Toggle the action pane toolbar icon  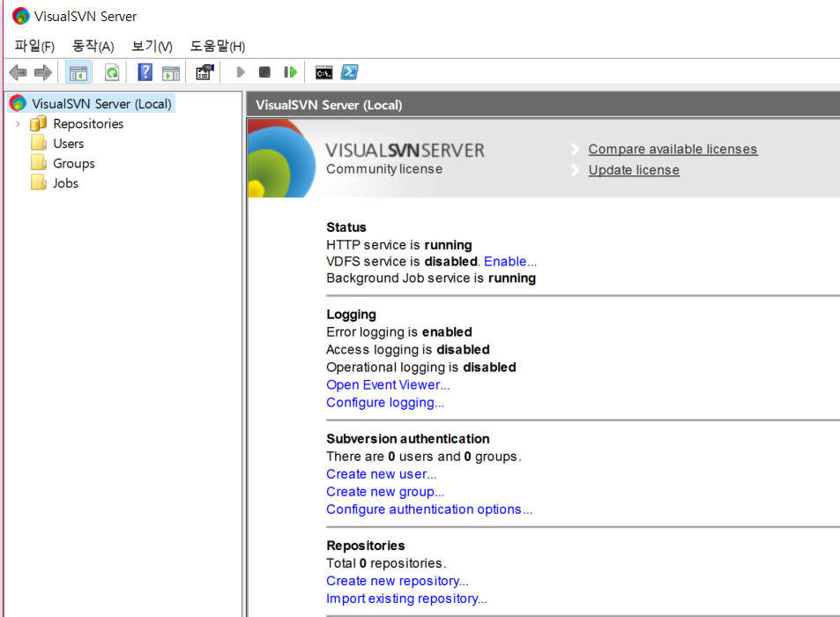tap(171, 73)
